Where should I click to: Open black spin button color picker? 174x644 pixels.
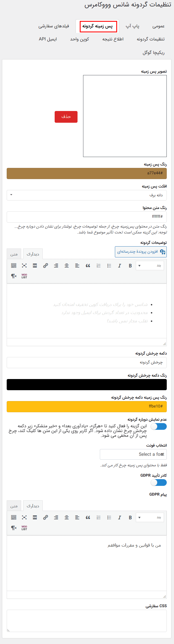point(87,385)
